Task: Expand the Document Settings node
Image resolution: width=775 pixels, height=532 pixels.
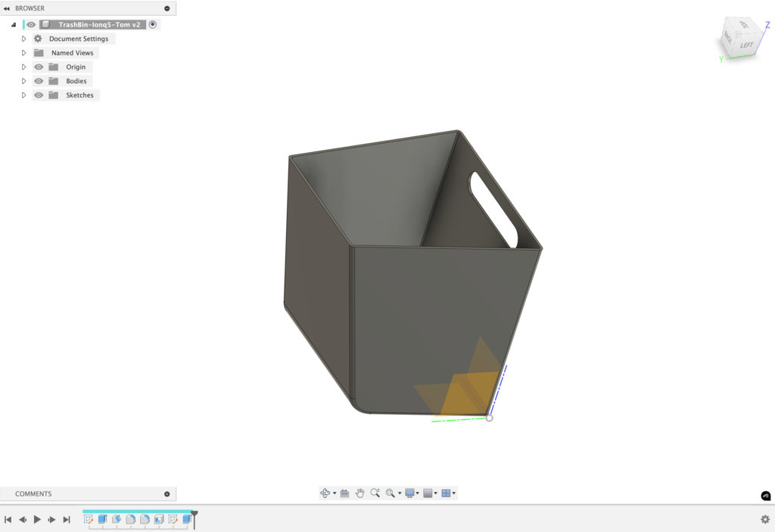Action: coord(23,39)
